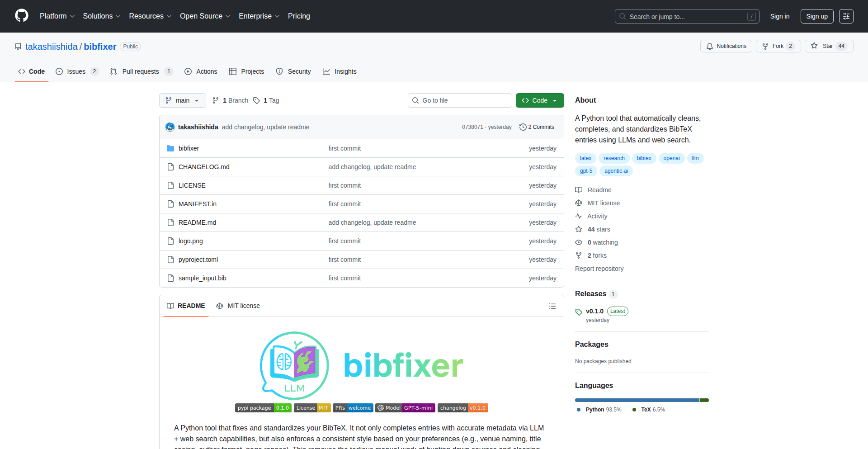This screenshot has height=449, width=868.
Task: Open the Security tab
Action: pyautogui.click(x=293, y=71)
